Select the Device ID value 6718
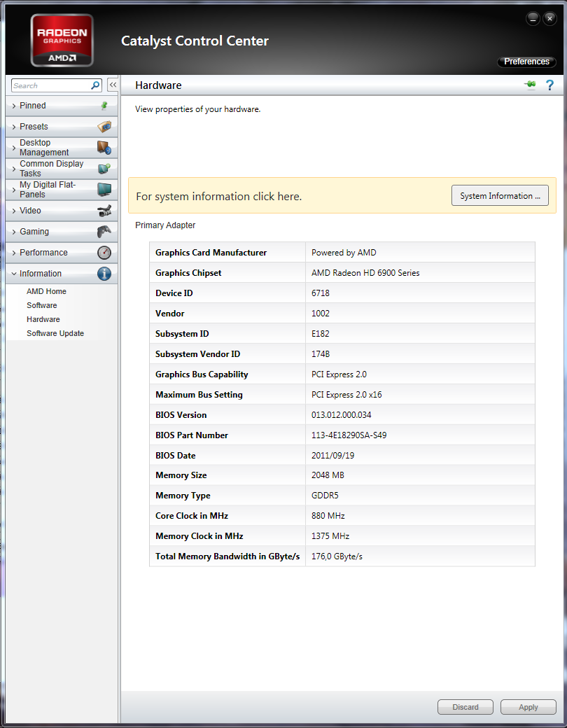 tap(321, 293)
